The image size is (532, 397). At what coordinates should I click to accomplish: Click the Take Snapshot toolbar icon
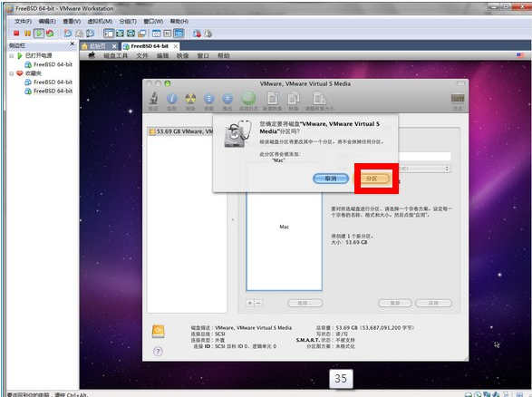tap(68, 34)
